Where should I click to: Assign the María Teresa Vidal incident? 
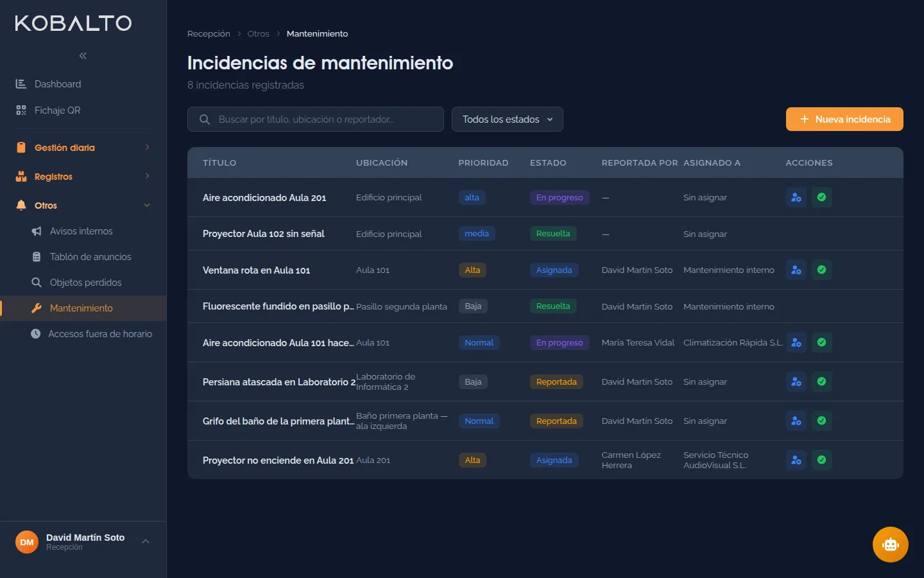[x=796, y=342]
